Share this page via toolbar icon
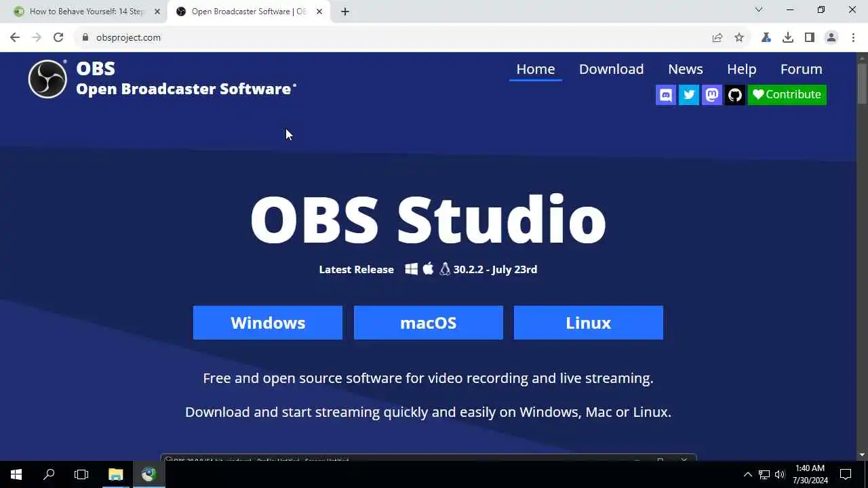 click(717, 37)
